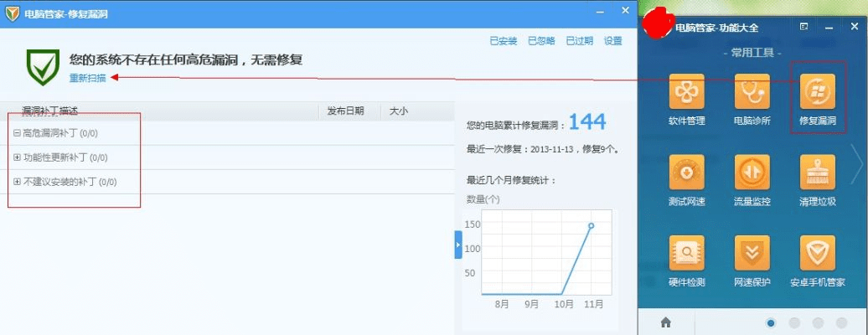Expand 功能性更新补丁 category
Screen dimensions: 868x335
coord(17,157)
